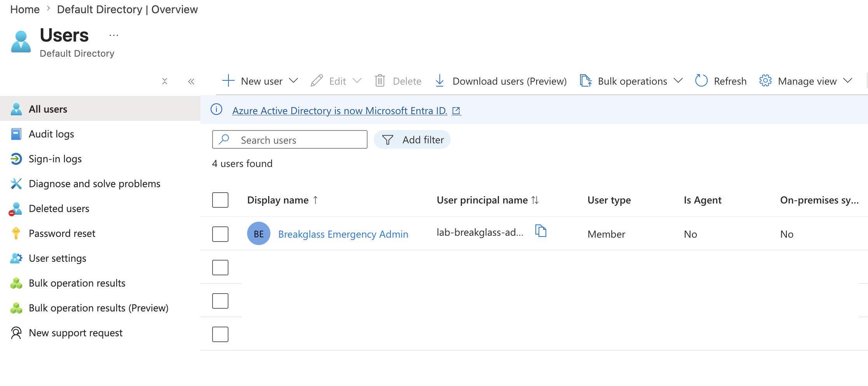Expand the New user dropdown chevron
868x386 pixels.
294,80
